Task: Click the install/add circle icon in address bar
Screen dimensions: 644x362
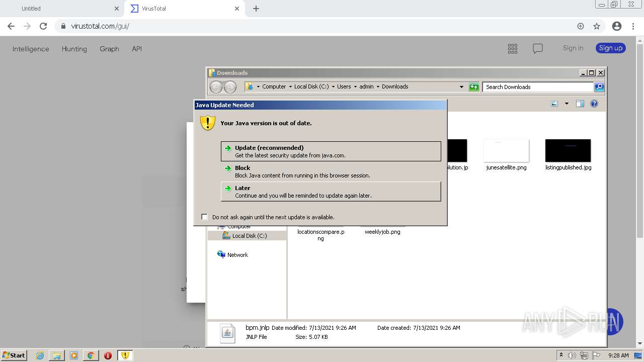Action: point(581,26)
